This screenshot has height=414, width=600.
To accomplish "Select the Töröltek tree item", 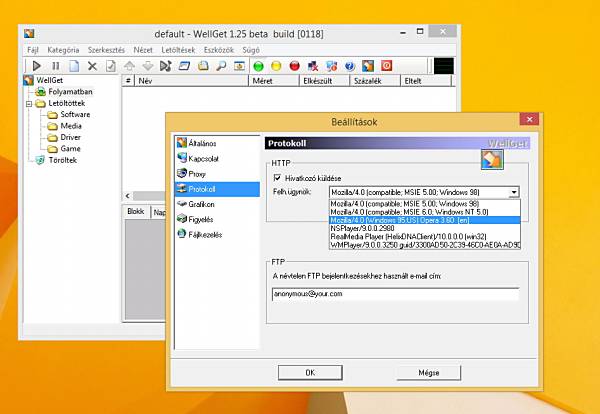I will click(x=63, y=160).
